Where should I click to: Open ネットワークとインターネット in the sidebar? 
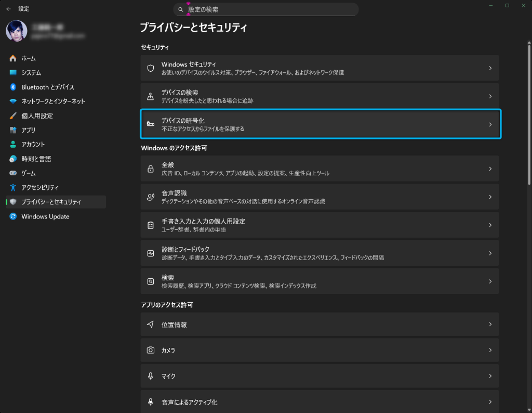[53, 101]
